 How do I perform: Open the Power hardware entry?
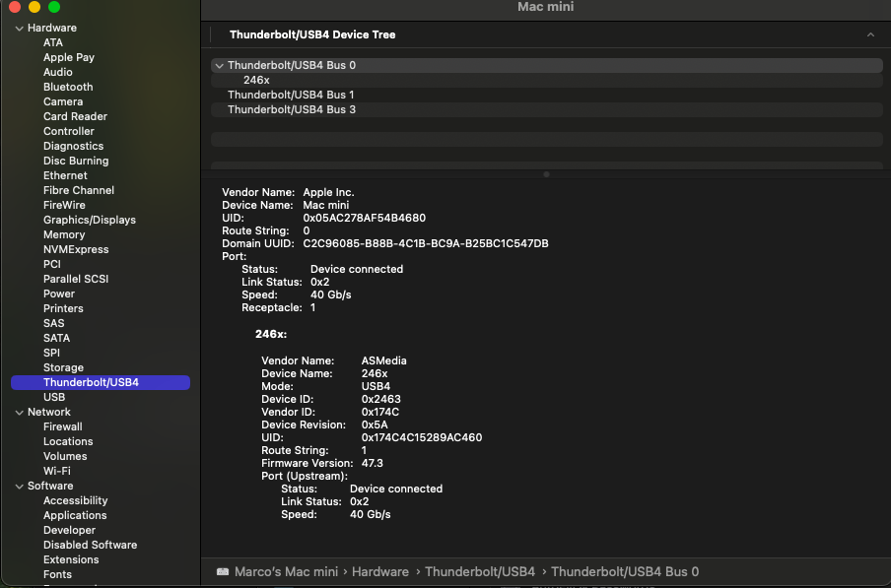[x=59, y=294]
